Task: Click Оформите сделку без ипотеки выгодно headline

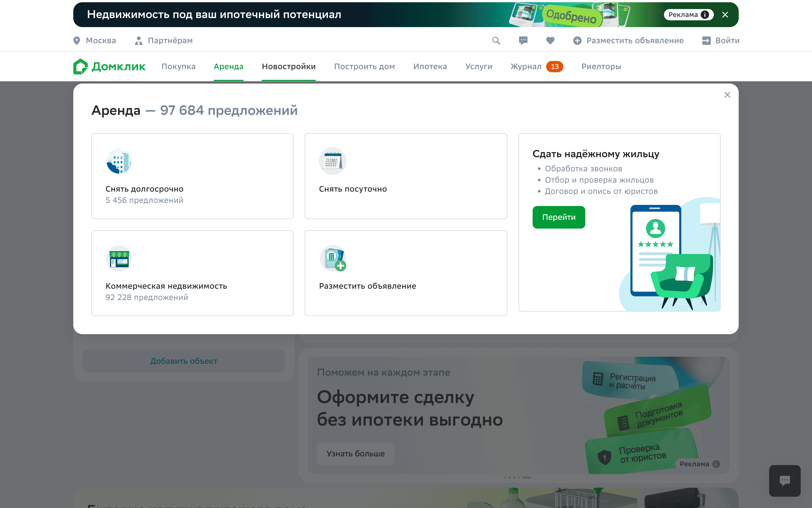Action: [x=410, y=409]
